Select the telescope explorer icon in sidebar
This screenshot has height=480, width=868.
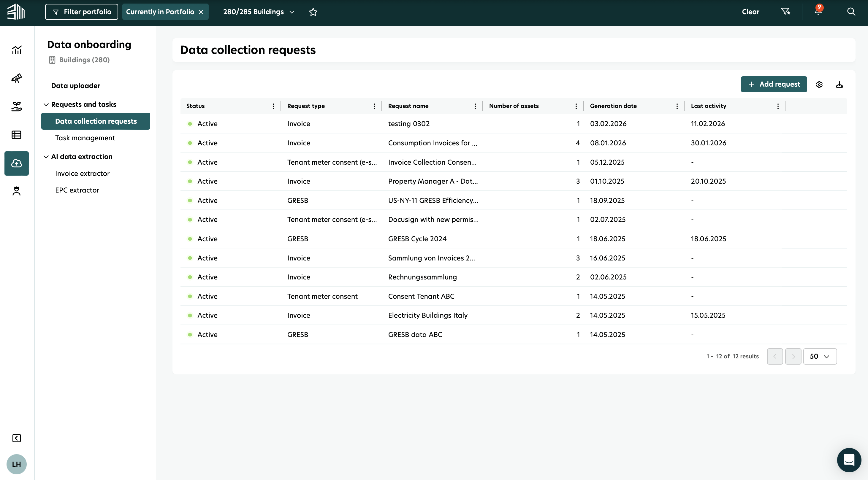17,78
